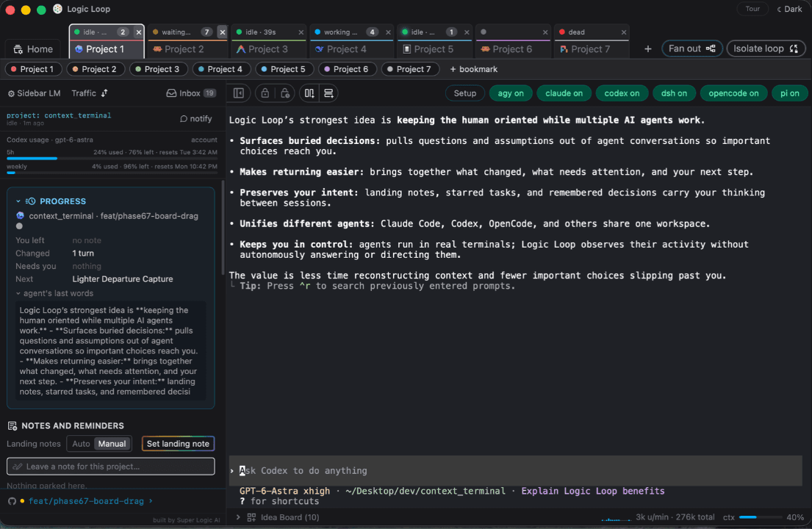Open the Project 7 bookmark pill
Screen dimensions: 812x529
click(x=410, y=69)
